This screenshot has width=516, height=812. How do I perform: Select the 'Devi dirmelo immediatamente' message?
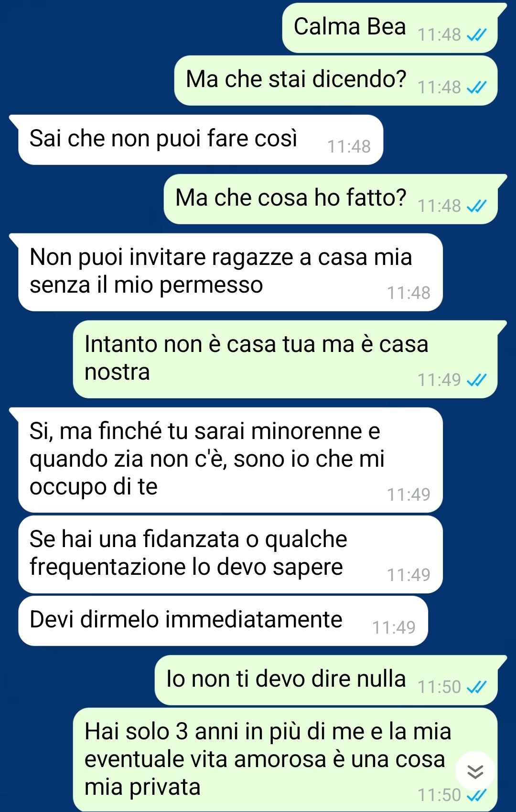point(223,621)
